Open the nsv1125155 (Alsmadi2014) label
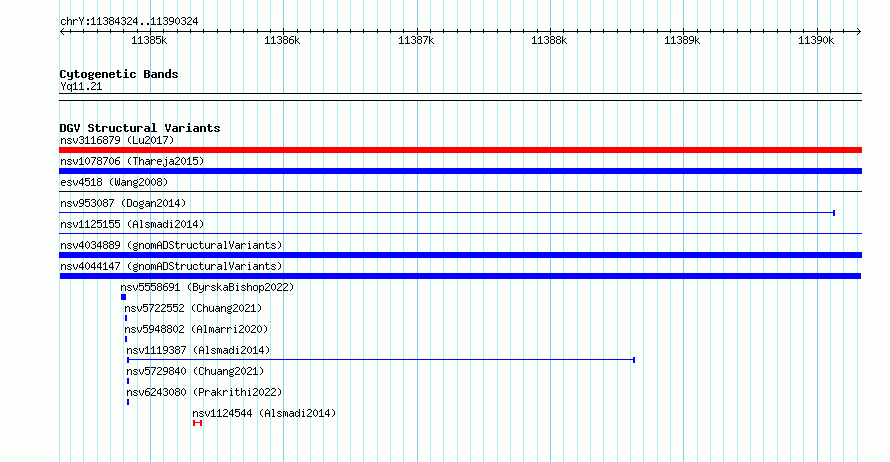This screenshot has height=462, width=890. click(x=132, y=224)
